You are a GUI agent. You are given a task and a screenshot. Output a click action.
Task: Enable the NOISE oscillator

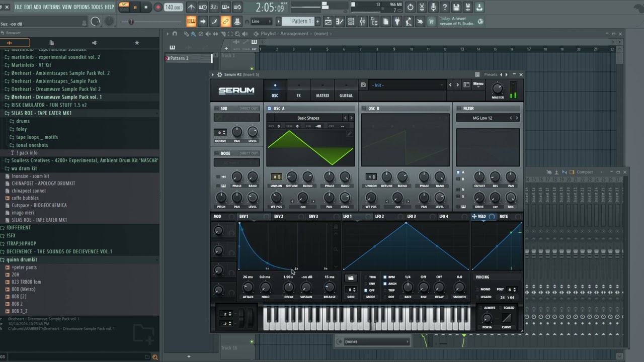click(x=216, y=153)
